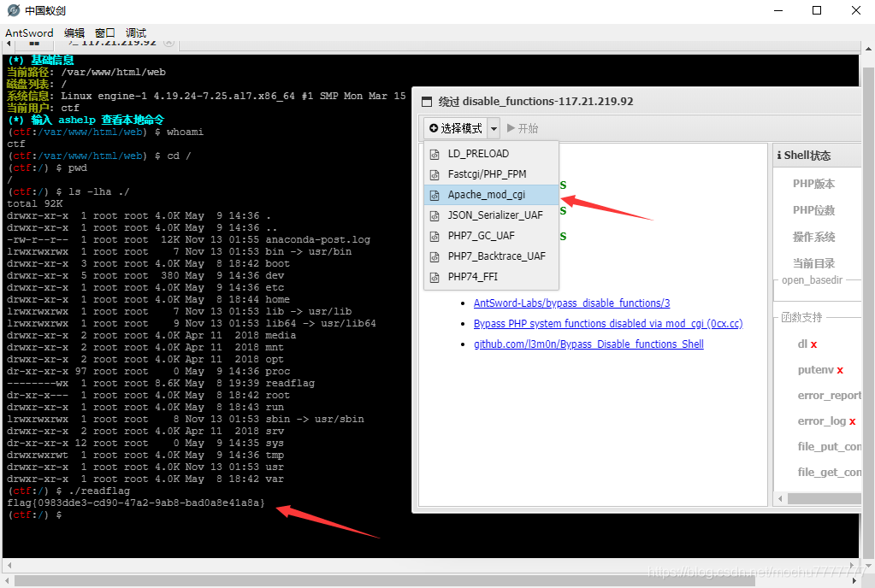The image size is (875, 588).
Task: Close the 117.21.219.92 tab
Action: pyautogui.click(x=169, y=43)
